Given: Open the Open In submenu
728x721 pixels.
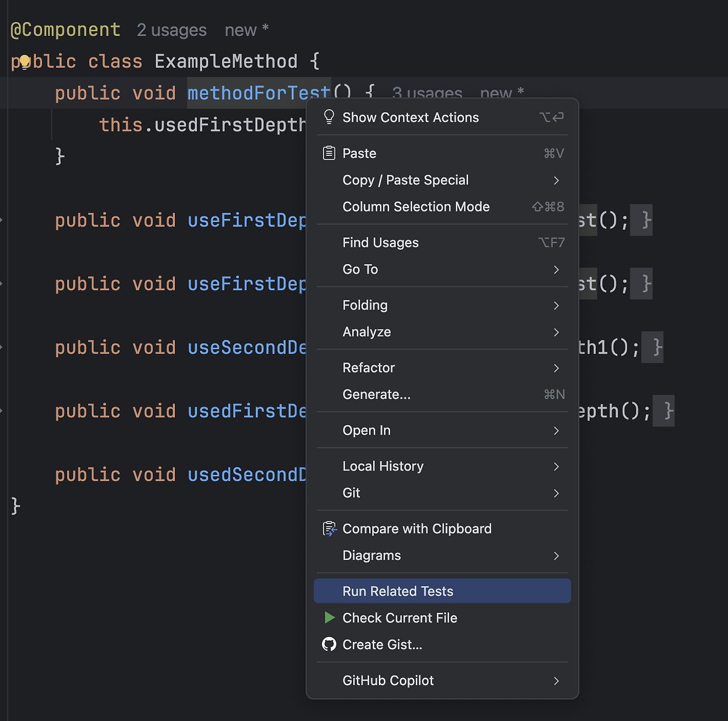Looking at the screenshot, I should 442,430.
